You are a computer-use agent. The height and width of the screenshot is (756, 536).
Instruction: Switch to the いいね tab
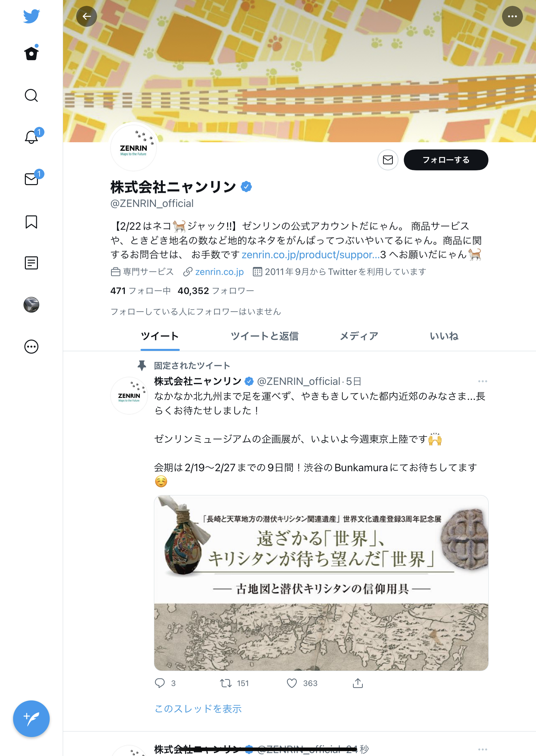444,336
